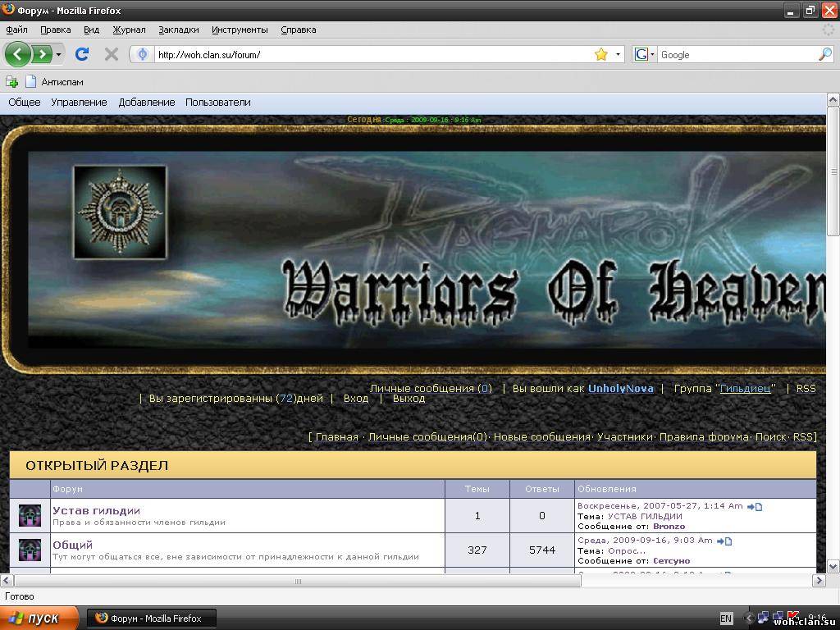The height and width of the screenshot is (630, 840).
Task: Open the back/forward history dropdown arrow
Action: click(x=59, y=54)
